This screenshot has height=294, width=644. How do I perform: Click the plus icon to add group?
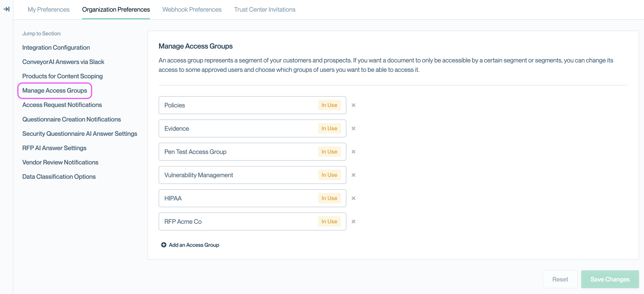pyautogui.click(x=164, y=245)
